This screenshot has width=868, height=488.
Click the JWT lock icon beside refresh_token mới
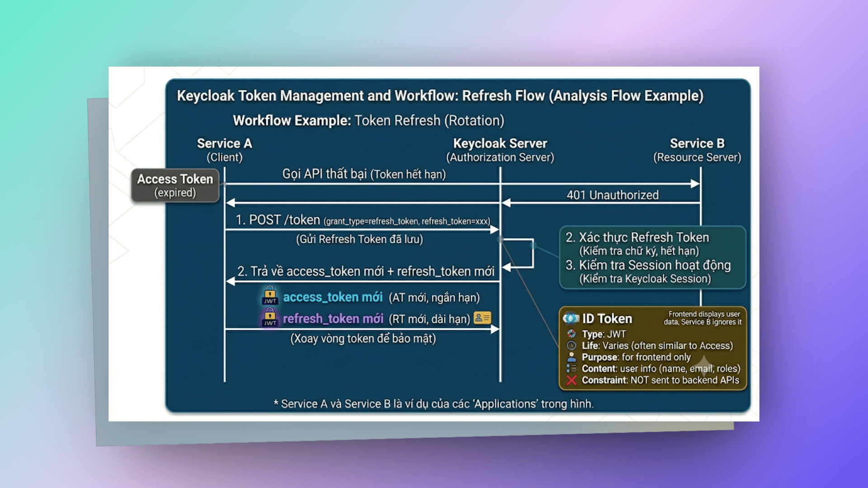tap(270, 317)
